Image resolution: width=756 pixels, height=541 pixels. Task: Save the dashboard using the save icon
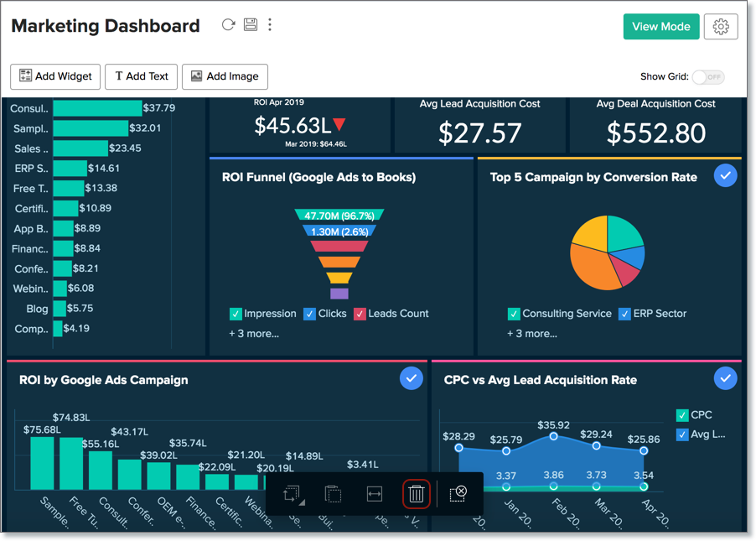pyautogui.click(x=250, y=24)
